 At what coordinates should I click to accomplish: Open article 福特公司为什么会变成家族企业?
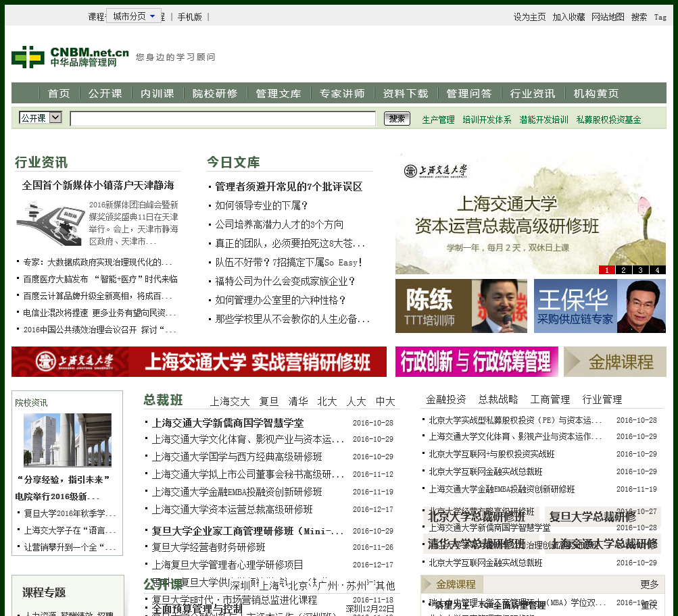click(285, 282)
